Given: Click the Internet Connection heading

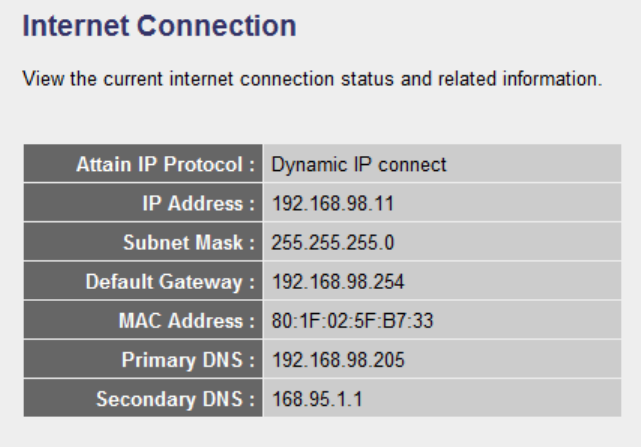Looking at the screenshot, I should [159, 26].
